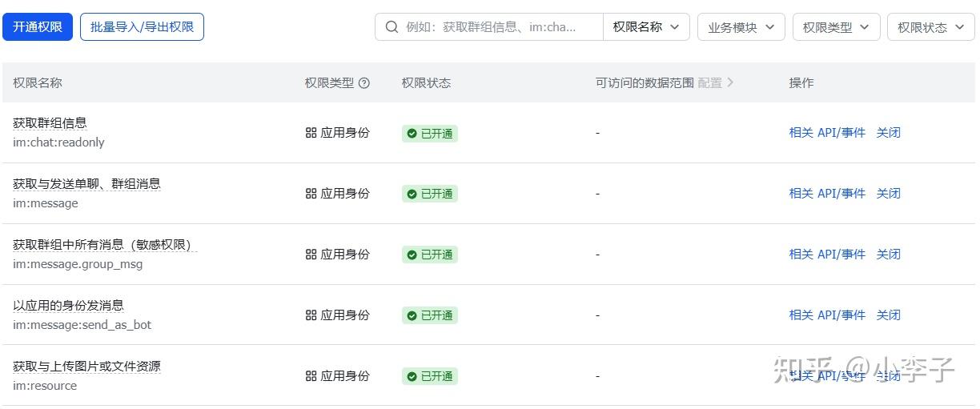Click 关闭 for 获取群组中所有消息 permission
980x409 pixels.
pos(888,255)
